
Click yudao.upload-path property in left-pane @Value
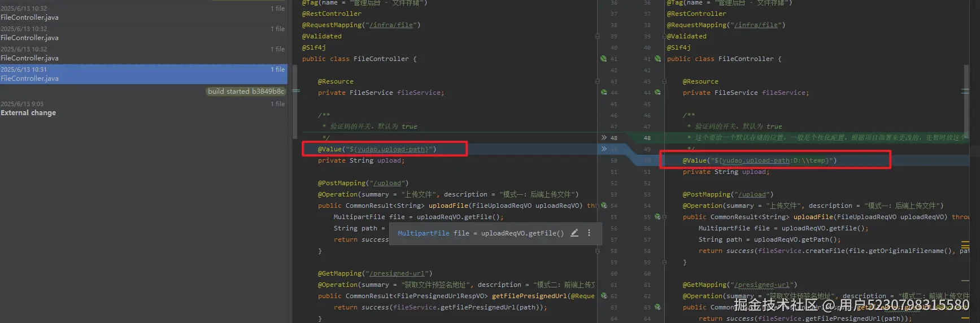click(x=391, y=149)
